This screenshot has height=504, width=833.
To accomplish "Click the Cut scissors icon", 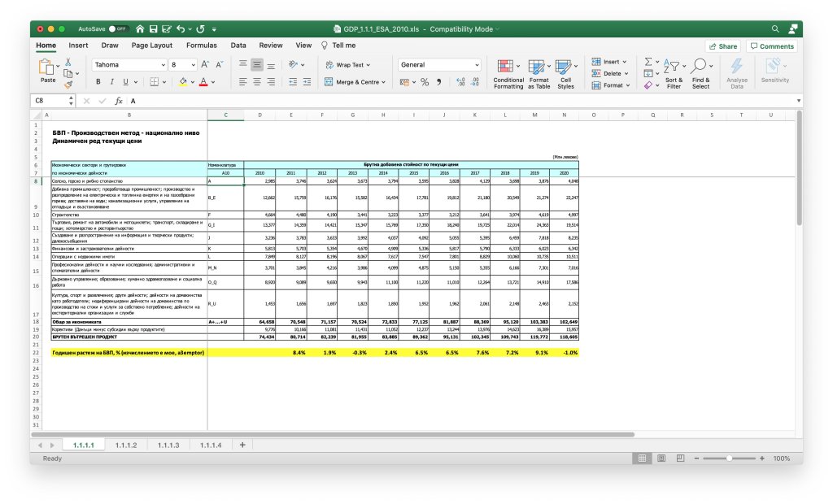I will (68, 62).
